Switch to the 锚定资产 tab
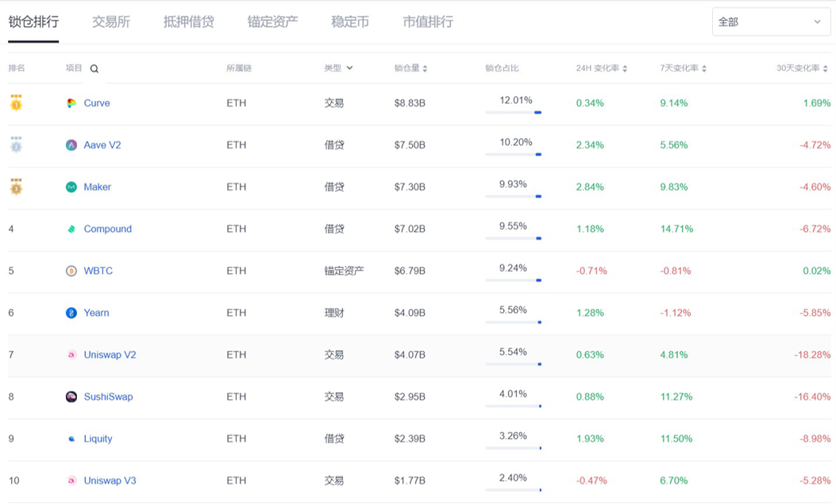 coord(272,22)
